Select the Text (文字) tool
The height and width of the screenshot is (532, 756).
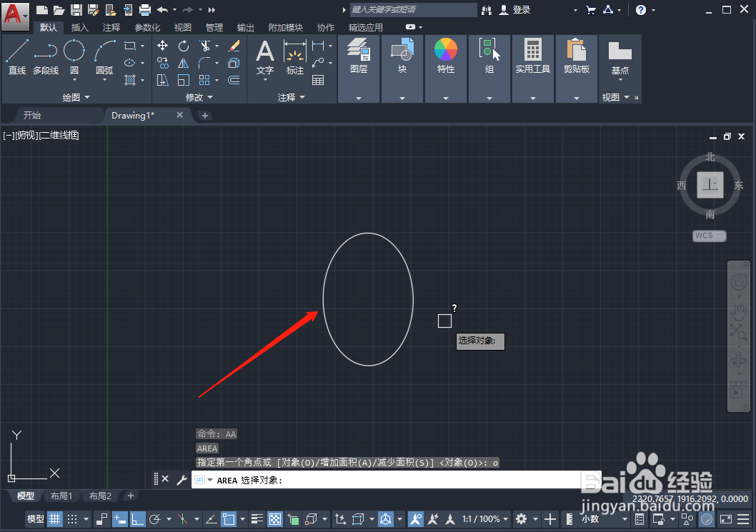point(264,57)
